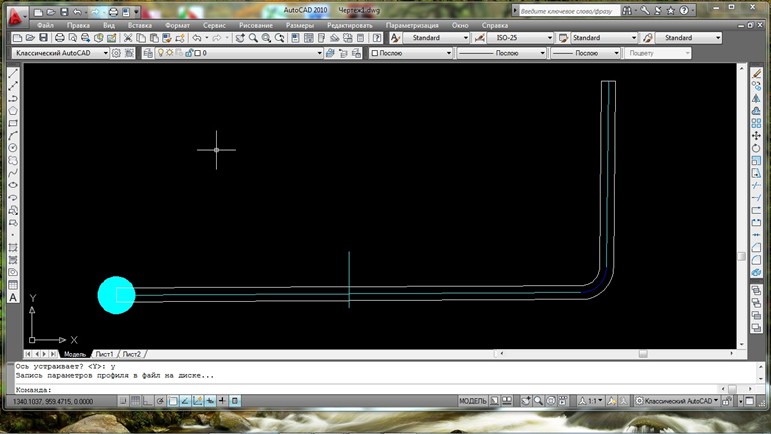Viewport: 771px width, 434px height.
Task: Open the Рисование menu
Action: (x=256, y=25)
